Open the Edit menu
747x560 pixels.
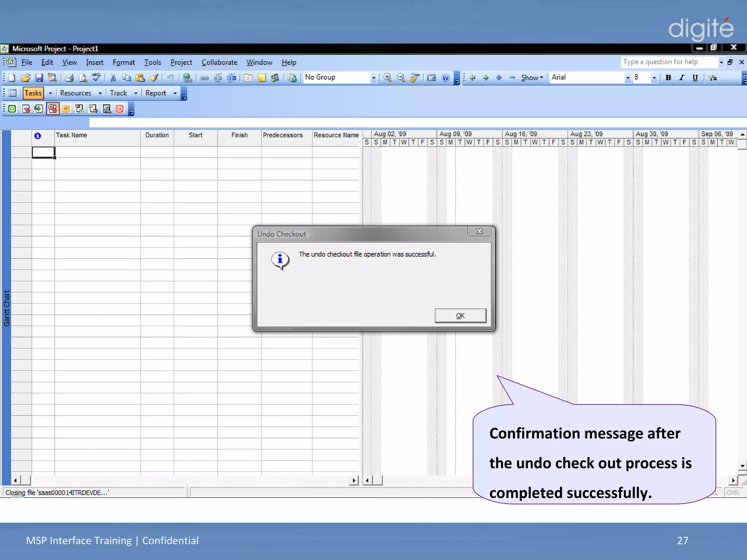[47, 62]
